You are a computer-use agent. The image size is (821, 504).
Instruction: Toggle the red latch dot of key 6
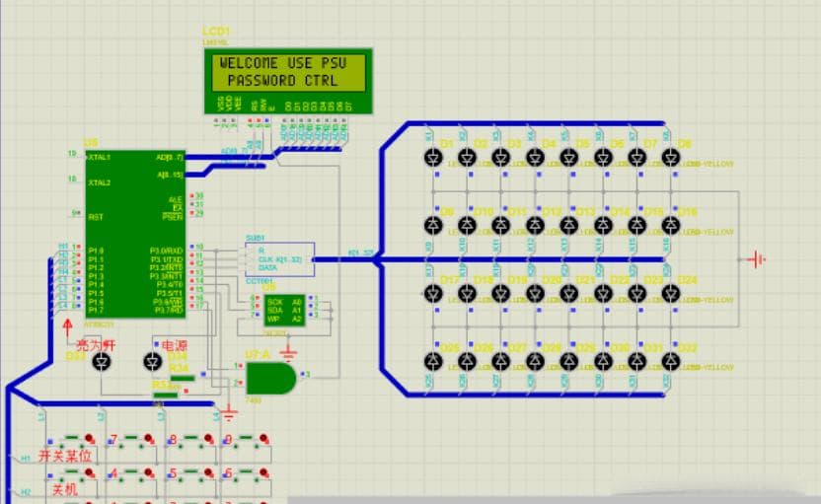(x=263, y=473)
